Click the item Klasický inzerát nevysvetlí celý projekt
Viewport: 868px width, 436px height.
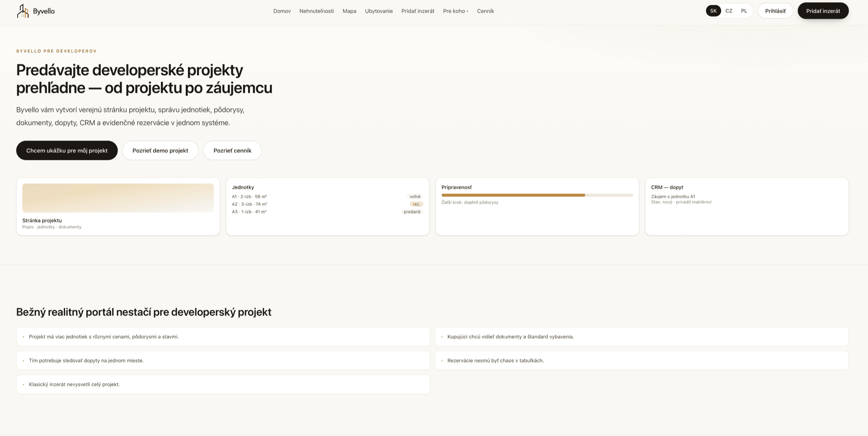[x=223, y=384]
